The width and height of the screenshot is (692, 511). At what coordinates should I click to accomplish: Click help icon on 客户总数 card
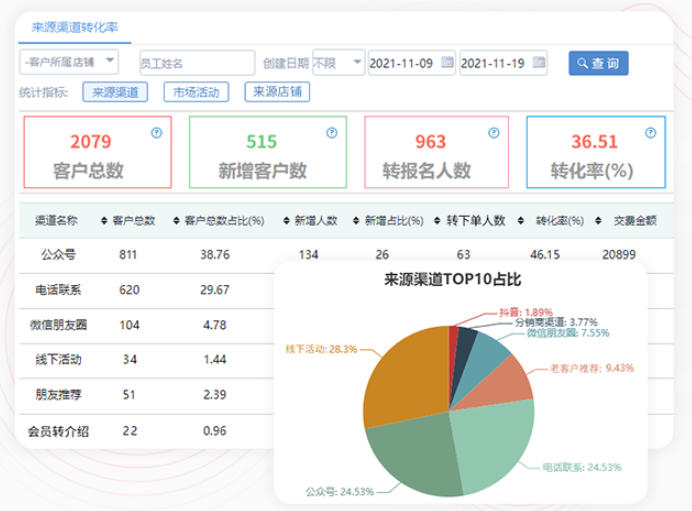[157, 132]
